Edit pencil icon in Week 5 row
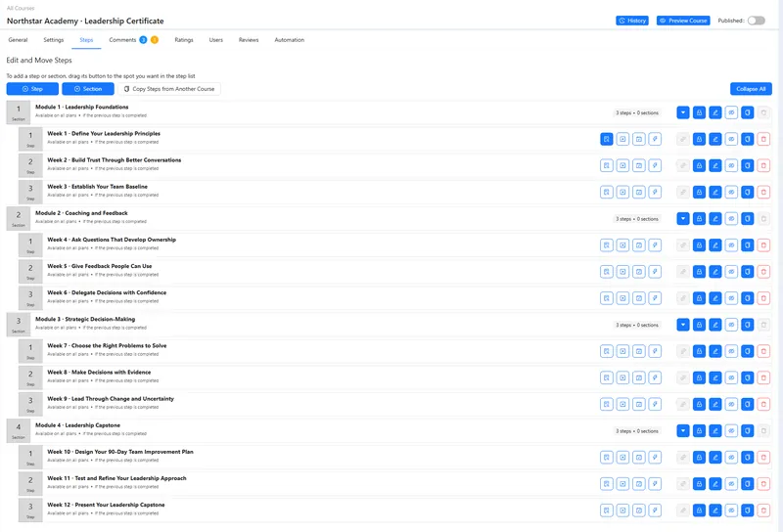This screenshot has width=783, height=532. 715,272
